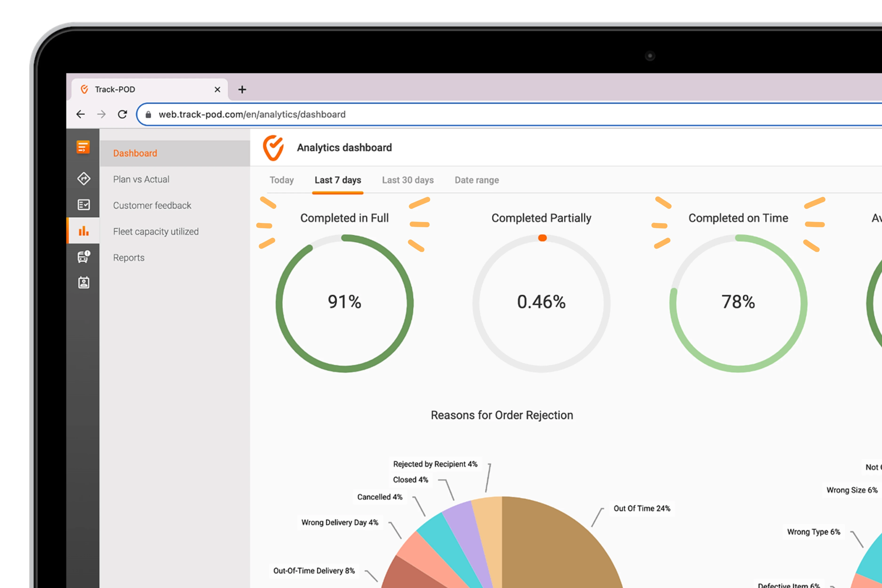
Task: Open the analytics bar chart sidebar icon
Action: pyautogui.click(x=83, y=231)
